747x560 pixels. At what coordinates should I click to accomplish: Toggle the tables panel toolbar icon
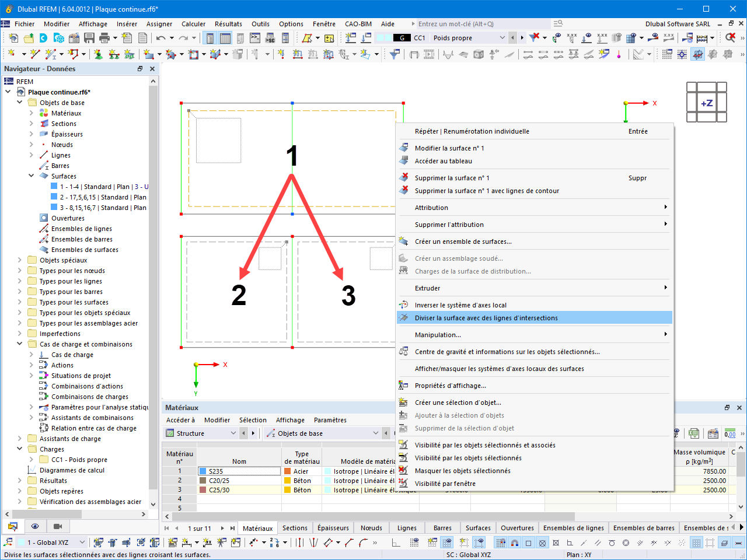[225, 38]
